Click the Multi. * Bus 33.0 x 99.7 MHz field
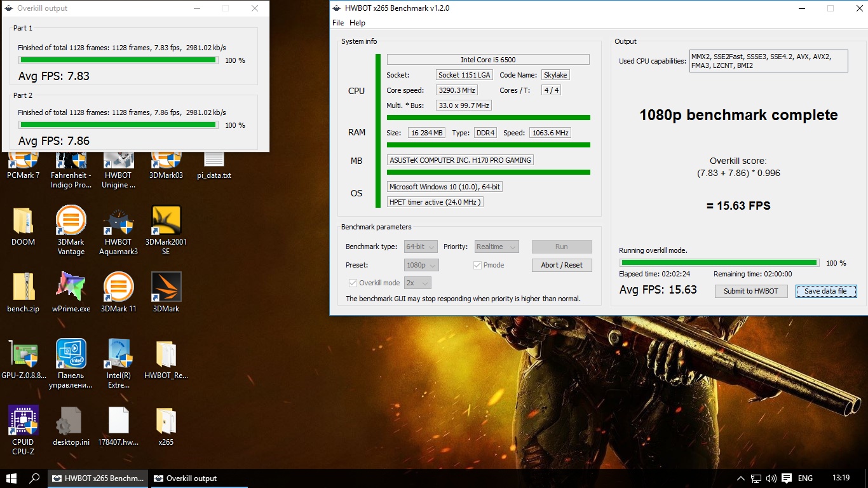Screen dimensions: 868x488 [x=464, y=105]
